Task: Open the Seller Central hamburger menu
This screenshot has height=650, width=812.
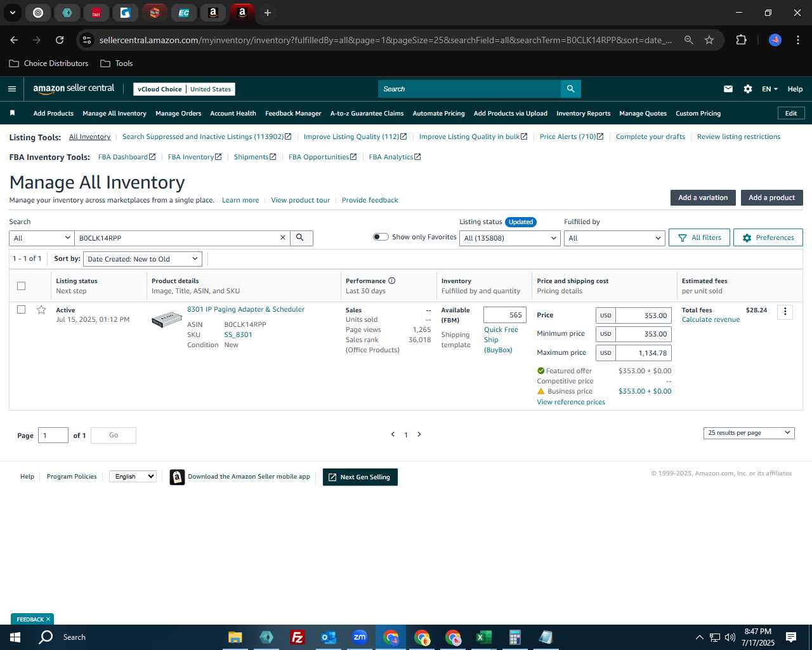Action: (x=12, y=89)
